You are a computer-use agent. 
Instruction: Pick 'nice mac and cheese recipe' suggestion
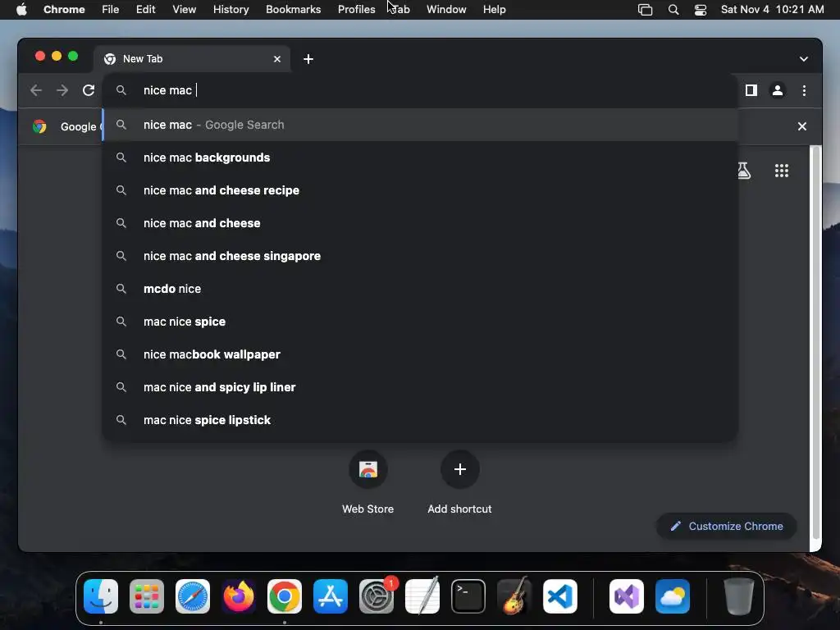[420, 190]
